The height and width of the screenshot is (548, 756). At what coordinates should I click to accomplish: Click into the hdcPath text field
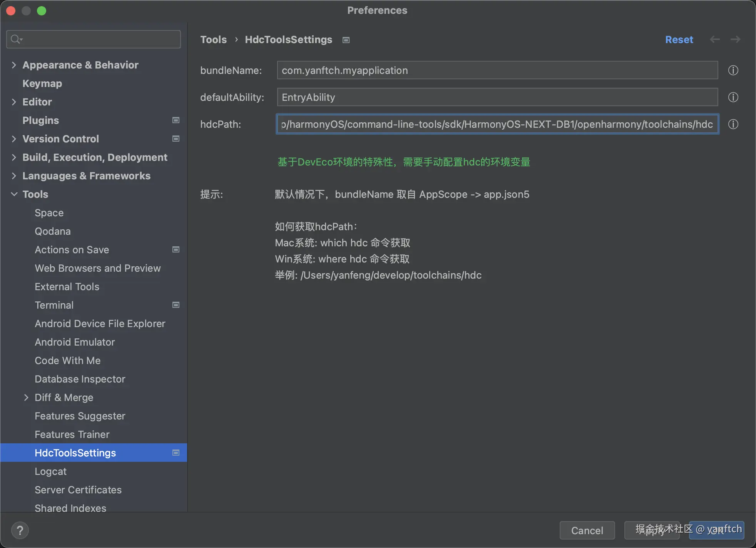tap(497, 124)
